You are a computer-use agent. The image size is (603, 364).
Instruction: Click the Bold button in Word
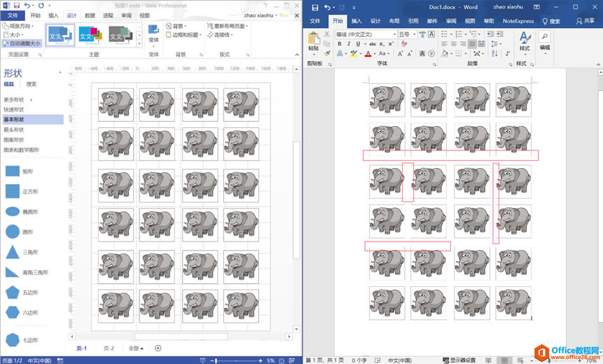click(x=339, y=44)
